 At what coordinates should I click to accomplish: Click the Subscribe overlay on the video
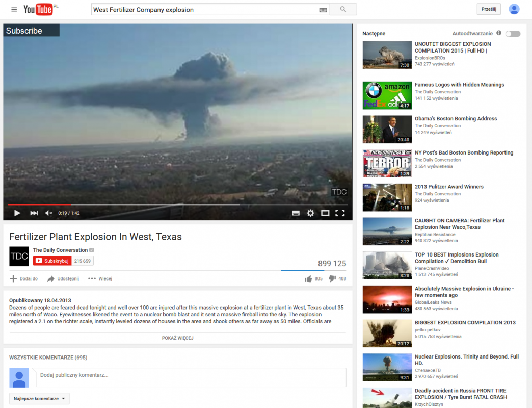coord(31,30)
